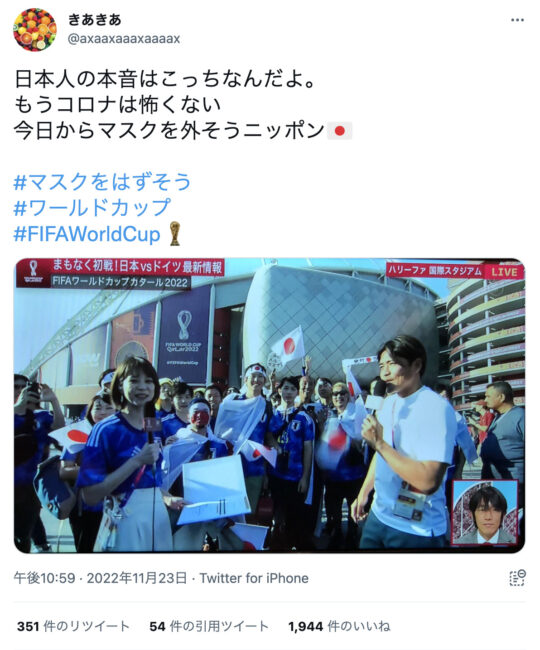Open the three-dot more options menu
540x650 pixels.
[517, 20]
